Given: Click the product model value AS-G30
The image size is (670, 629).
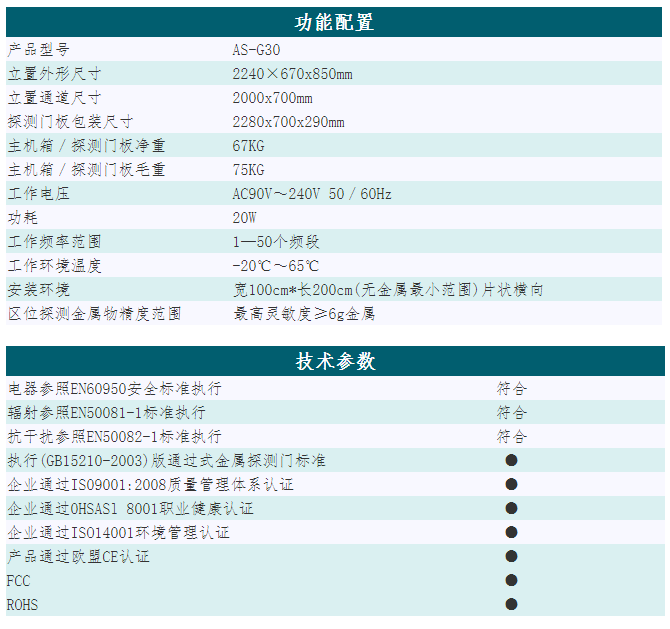Looking at the screenshot, I should (255, 49).
